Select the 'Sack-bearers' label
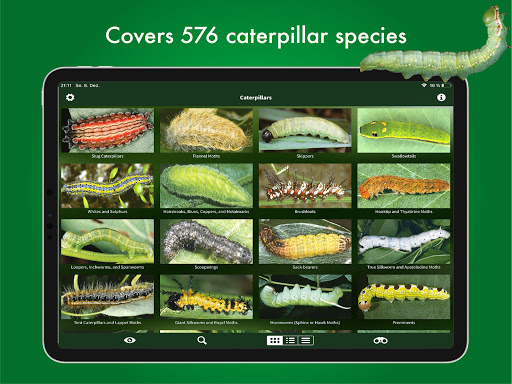 pos(305,267)
